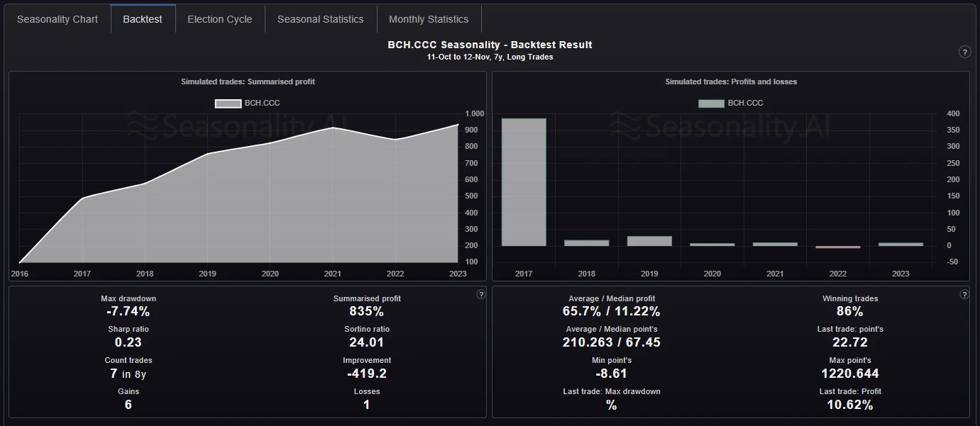Return to the Seasonality Chart tab

pyautogui.click(x=57, y=19)
